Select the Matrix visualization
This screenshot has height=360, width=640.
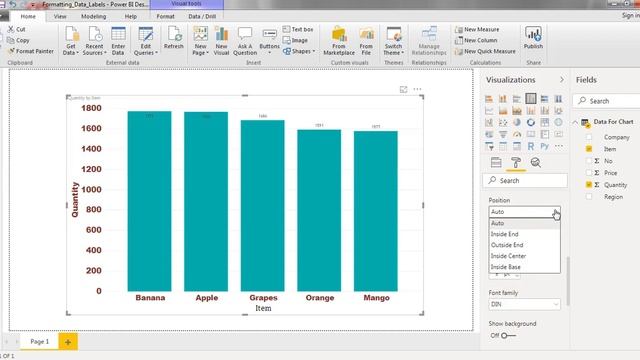coord(517,146)
